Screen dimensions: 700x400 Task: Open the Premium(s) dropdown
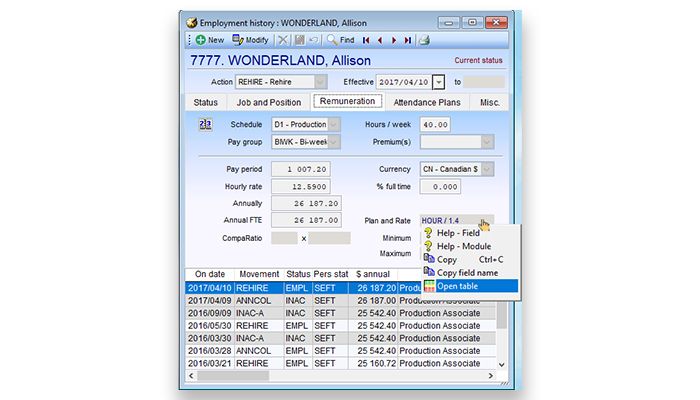pyautogui.click(x=487, y=142)
